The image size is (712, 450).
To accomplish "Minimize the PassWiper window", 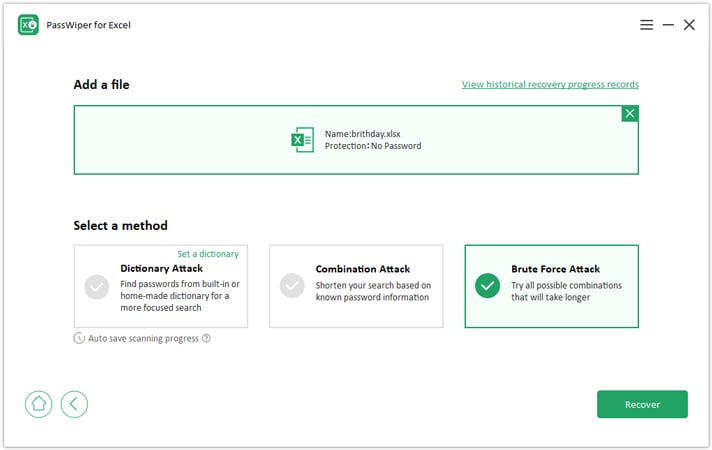I will click(x=668, y=25).
